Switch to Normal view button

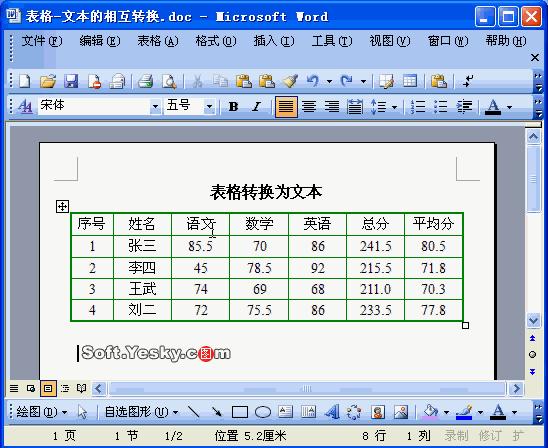(x=14, y=389)
